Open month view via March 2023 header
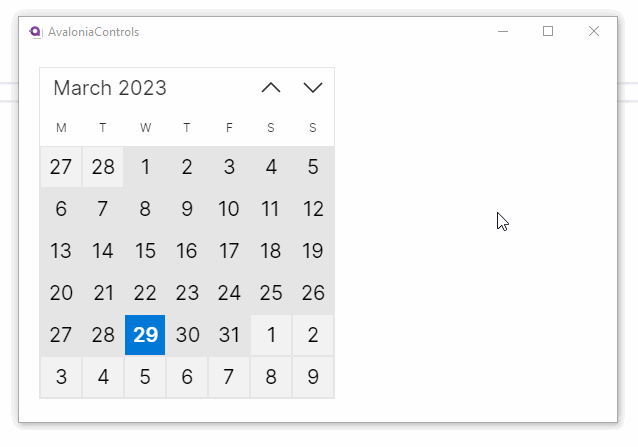The image size is (638, 447). coord(110,88)
